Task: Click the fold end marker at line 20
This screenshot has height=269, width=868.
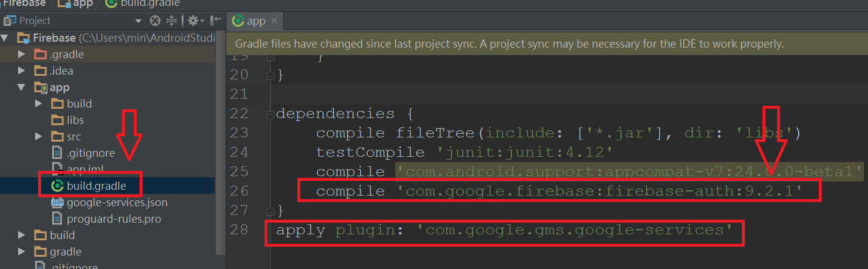Action: pos(270,75)
